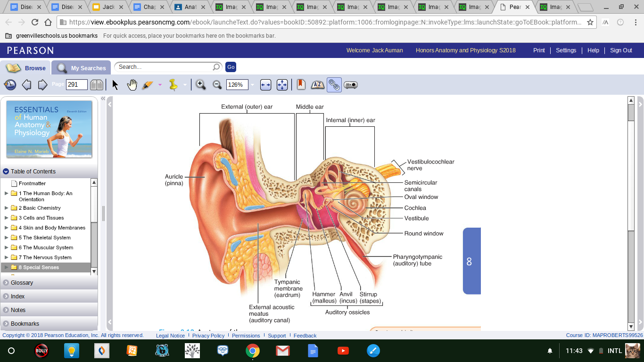Expand the Notes panel
The height and width of the screenshot is (362, 644).
click(x=49, y=310)
